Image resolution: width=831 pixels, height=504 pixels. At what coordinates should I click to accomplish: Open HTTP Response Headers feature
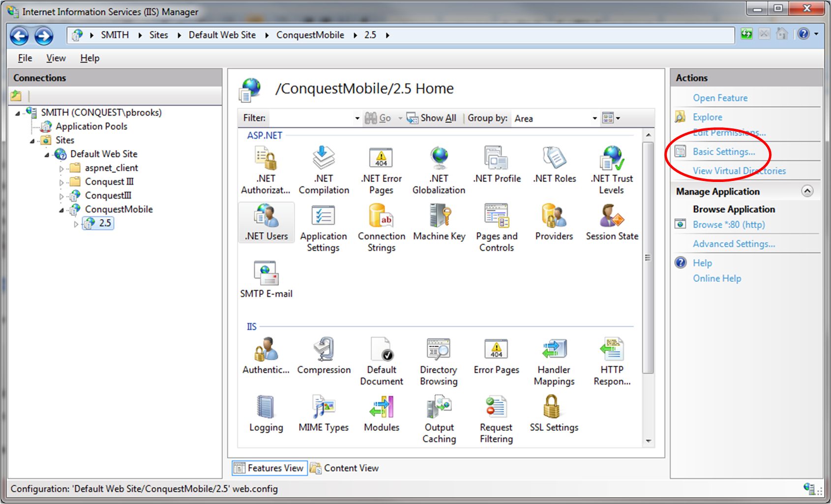pos(612,361)
